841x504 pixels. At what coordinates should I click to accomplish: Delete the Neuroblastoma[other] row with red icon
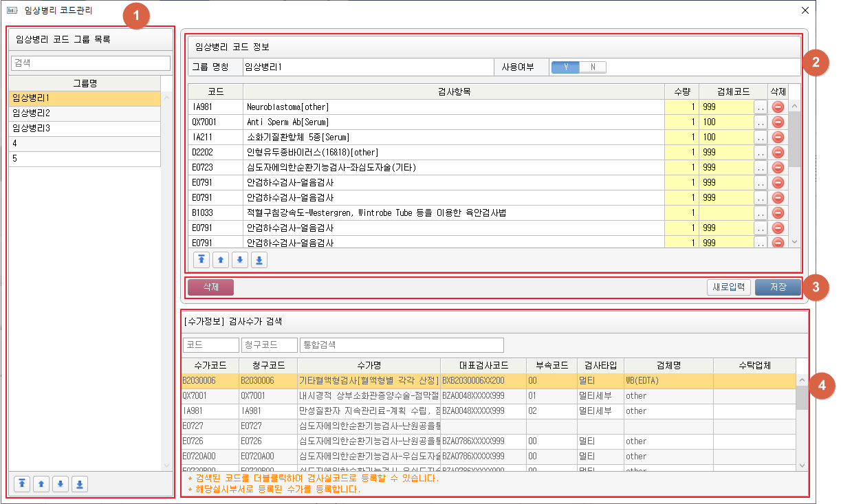[778, 107]
